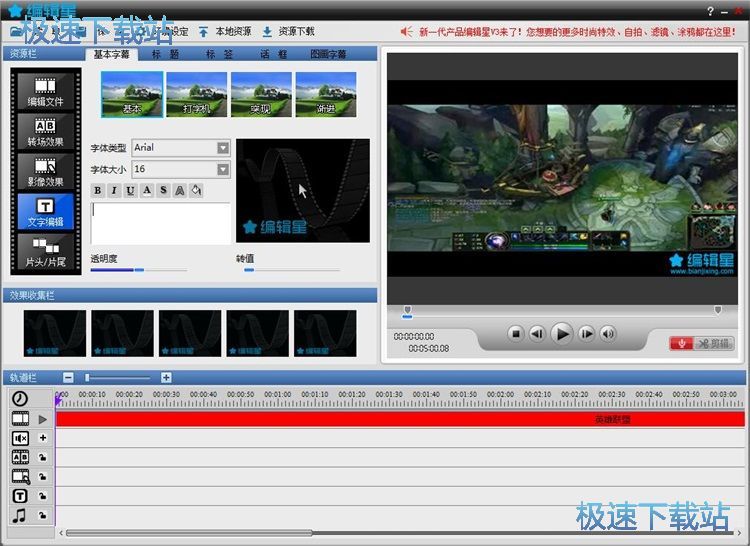The height and width of the screenshot is (546, 750).
Task: Open the 影像效果 image effects panel
Action: click(45, 172)
